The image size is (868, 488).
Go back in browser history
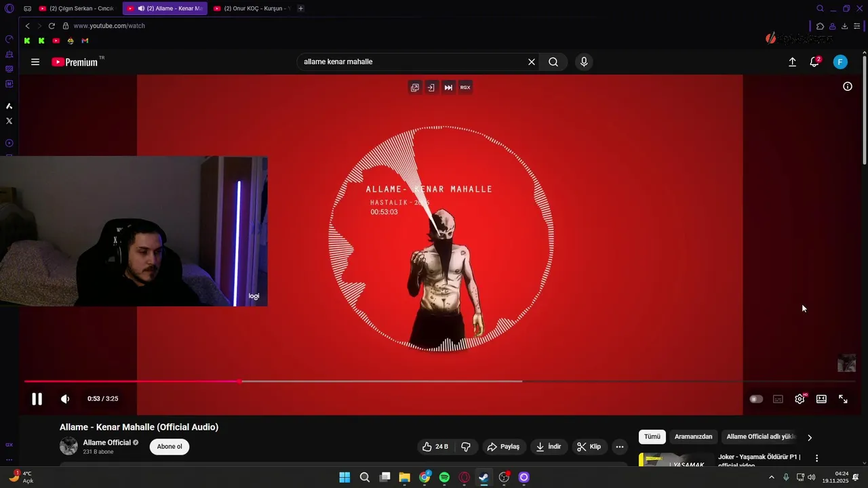coord(27,26)
